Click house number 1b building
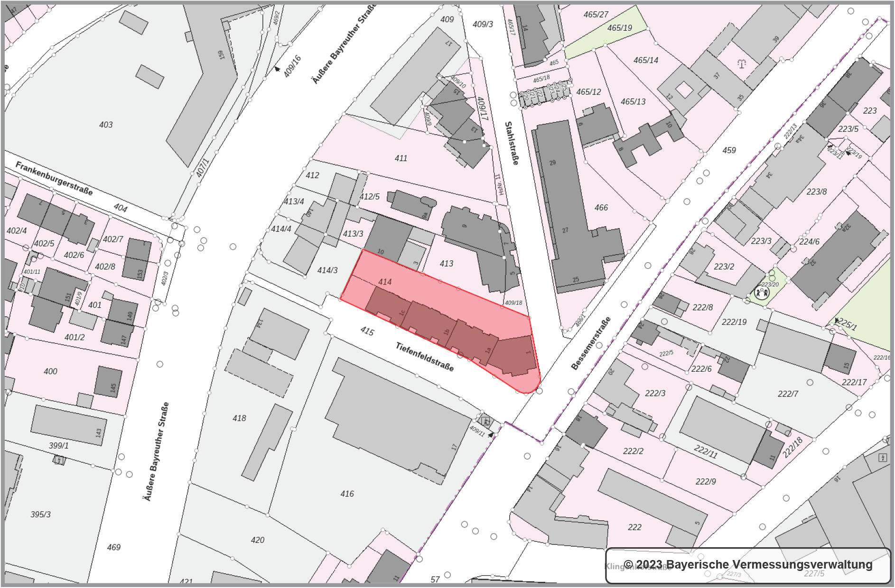The image size is (895, 588). coord(430,323)
